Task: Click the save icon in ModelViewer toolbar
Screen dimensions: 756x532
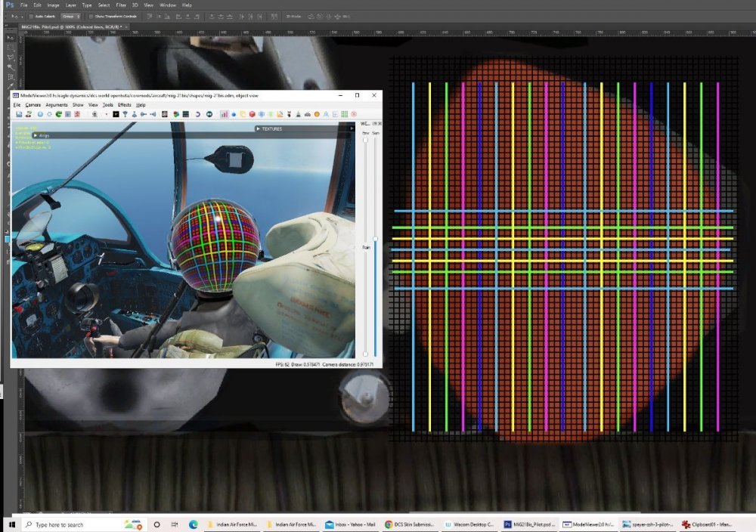Action: point(18,114)
